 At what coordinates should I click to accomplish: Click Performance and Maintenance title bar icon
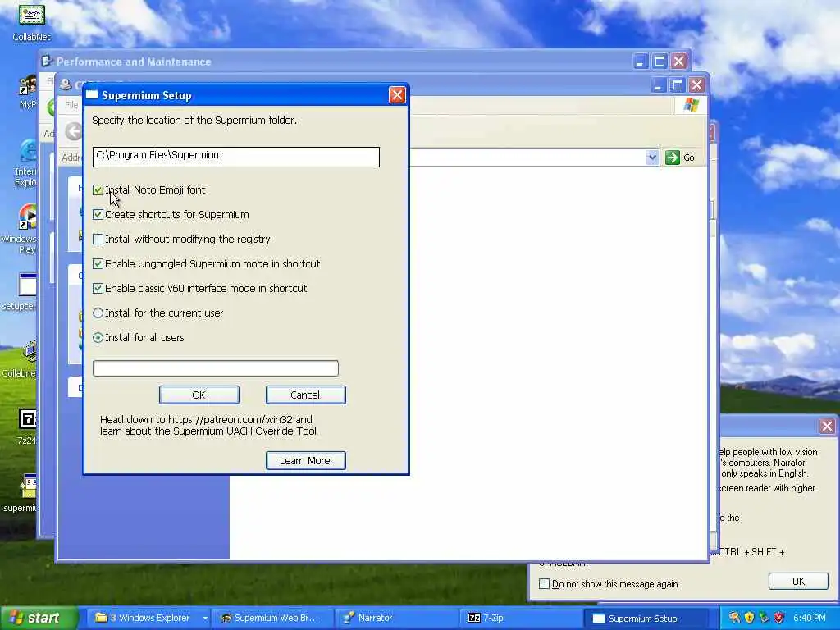(x=47, y=61)
